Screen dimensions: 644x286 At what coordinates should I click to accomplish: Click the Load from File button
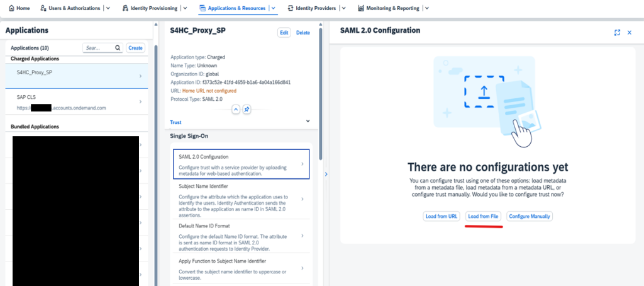coord(482,216)
